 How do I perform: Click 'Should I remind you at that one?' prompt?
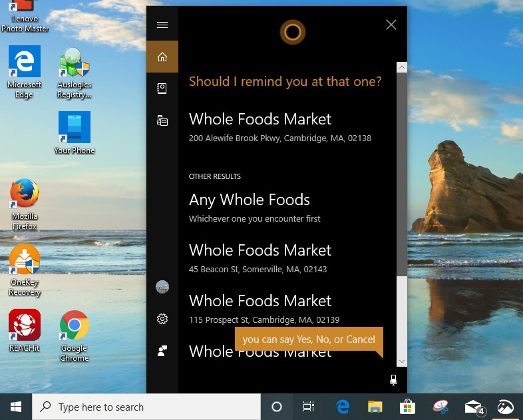[x=285, y=81]
